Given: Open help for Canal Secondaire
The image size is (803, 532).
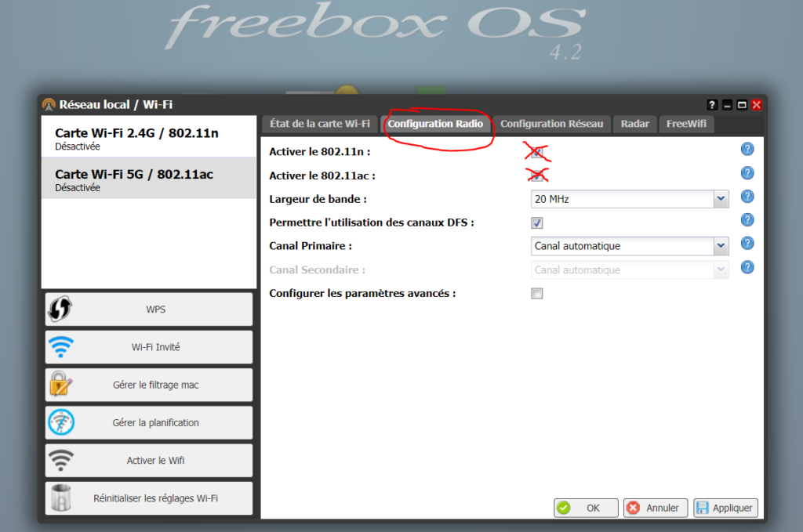Looking at the screenshot, I should (747, 267).
